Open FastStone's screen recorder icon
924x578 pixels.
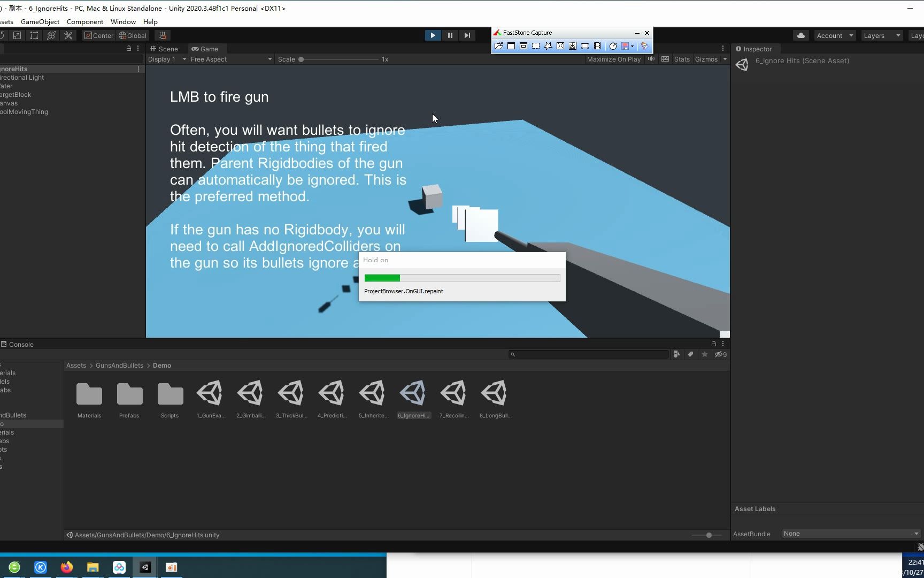tap(597, 46)
